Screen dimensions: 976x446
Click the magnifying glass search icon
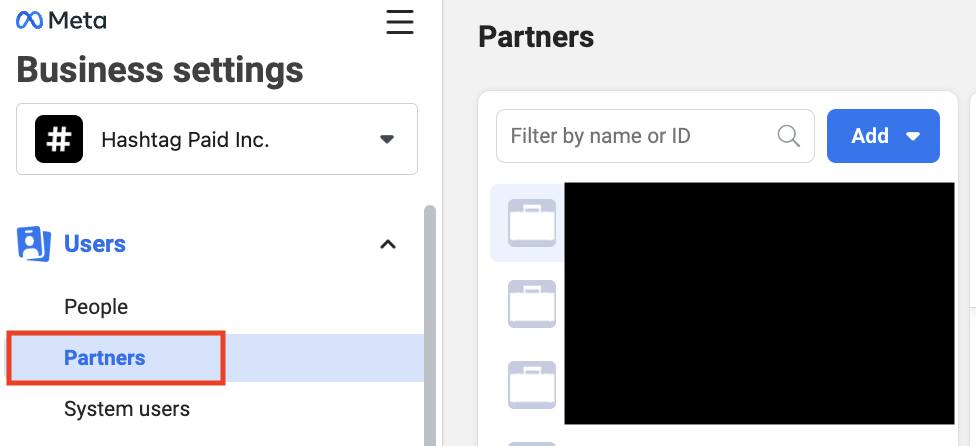[789, 136]
